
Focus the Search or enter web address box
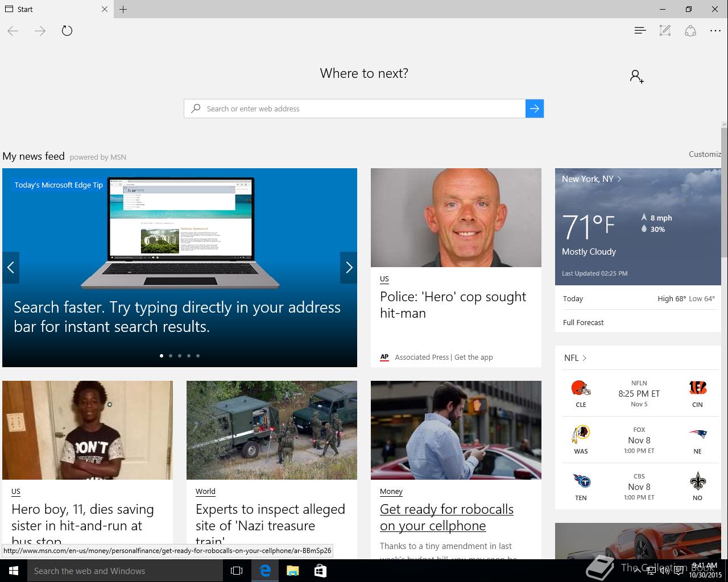355,109
